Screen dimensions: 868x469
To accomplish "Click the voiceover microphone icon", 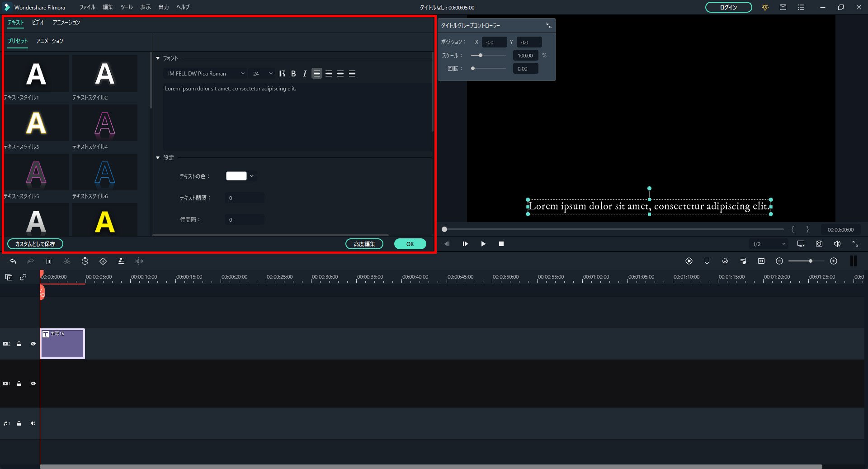I will point(725,261).
